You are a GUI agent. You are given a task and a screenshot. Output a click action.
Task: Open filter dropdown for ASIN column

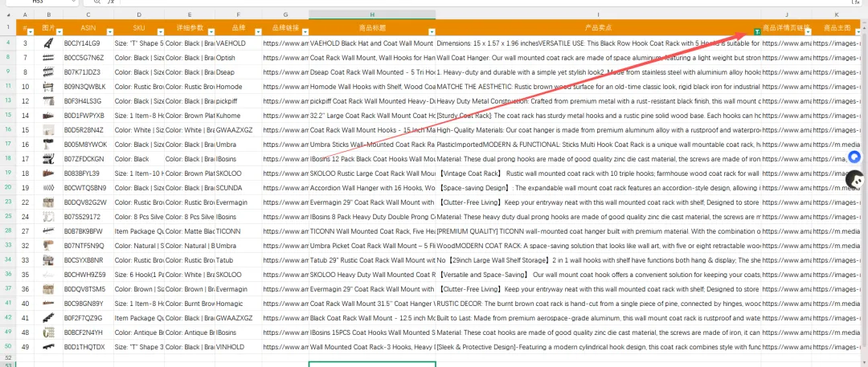tap(110, 32)
